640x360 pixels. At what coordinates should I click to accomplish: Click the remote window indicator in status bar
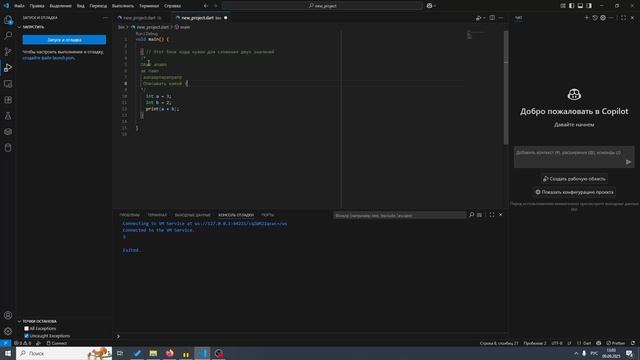pos(5,343)
